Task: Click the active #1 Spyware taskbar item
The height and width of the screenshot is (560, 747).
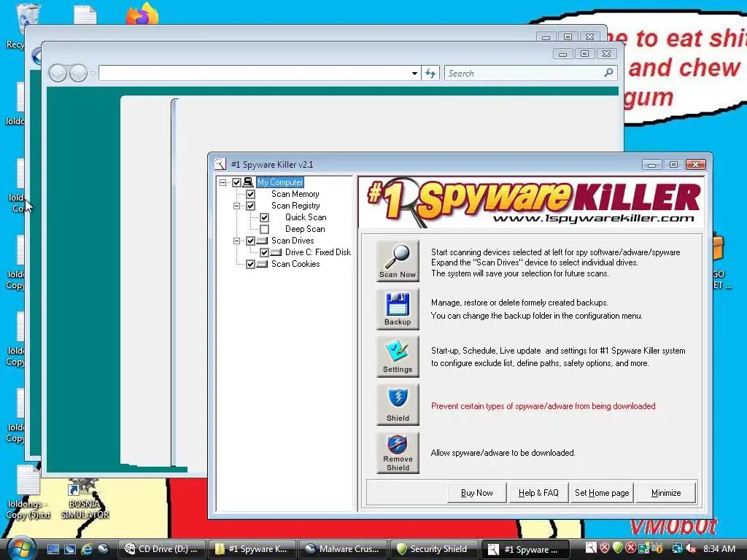Action: (x=525, y=550)
